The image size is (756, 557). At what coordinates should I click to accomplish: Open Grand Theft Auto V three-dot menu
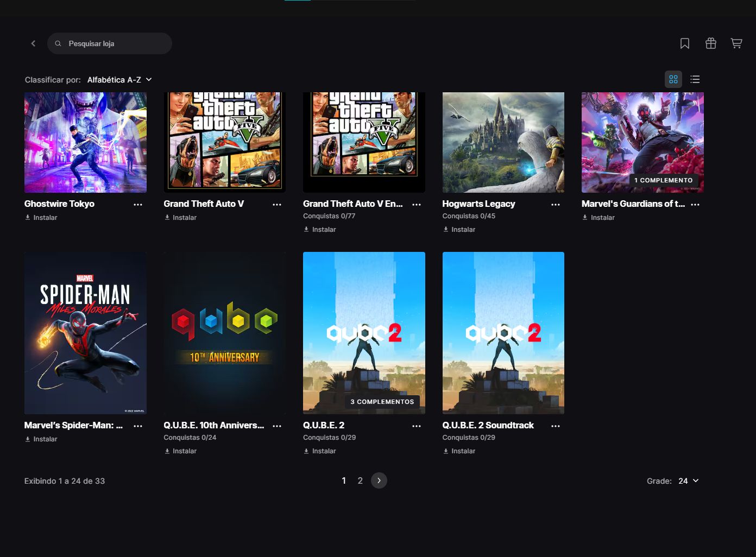click(277, 205)
